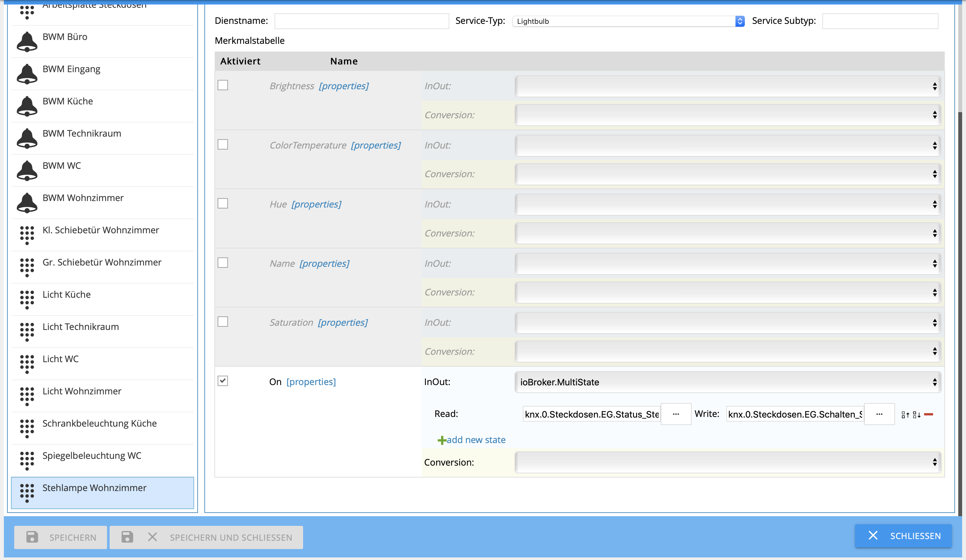Enable the Hue characteristic checkbox
Viewport: 966px width, 560px height.
click(x=223, y=203)
